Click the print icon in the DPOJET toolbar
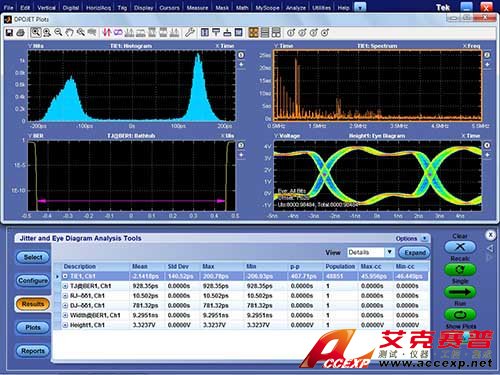Screen dimensions: 500x375 tap(21, 32)
